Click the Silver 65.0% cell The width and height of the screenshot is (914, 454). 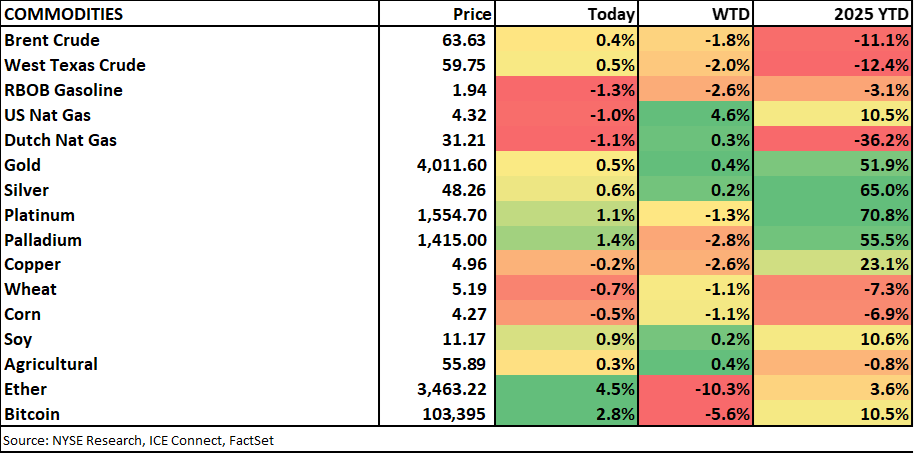click(x=833, y=190)
